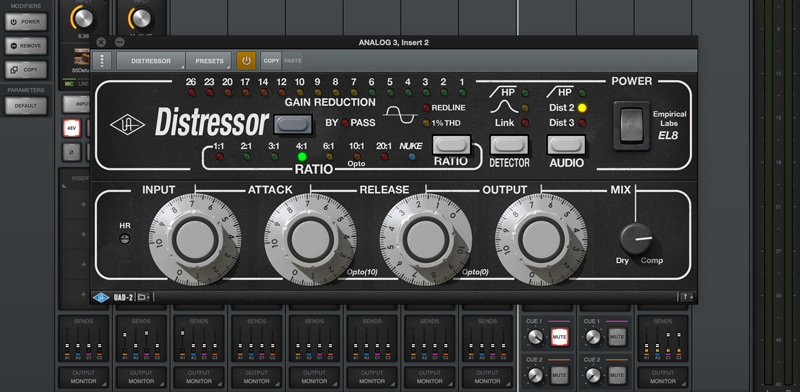Open the DISTRESSOR plugin selector dropdown
800x392 pixels.
pos(151,61)
